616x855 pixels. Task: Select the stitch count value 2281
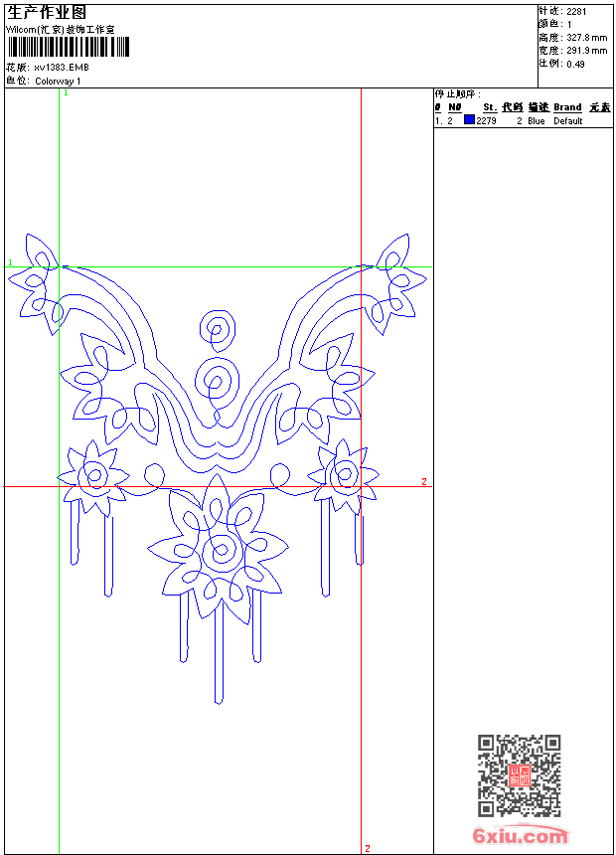pyautogui.click(x=576, y=12)
